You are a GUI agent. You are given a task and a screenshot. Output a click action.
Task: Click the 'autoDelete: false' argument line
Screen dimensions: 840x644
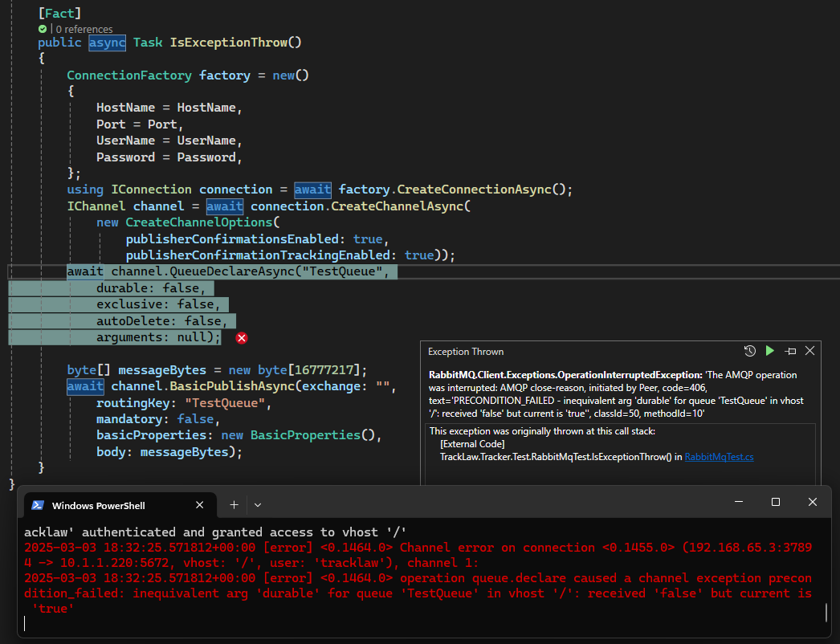click(161, 321)
